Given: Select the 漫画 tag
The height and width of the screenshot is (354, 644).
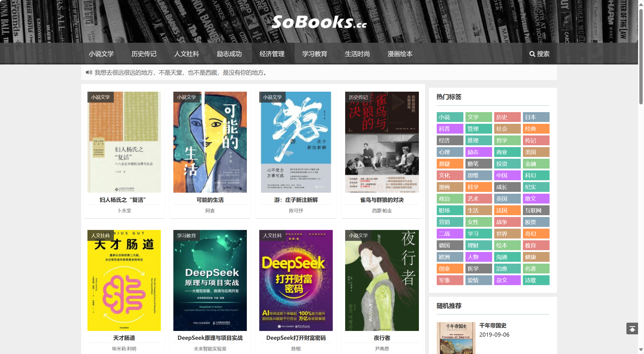Looking at the screenshot, I should click(x=450, y=187).
